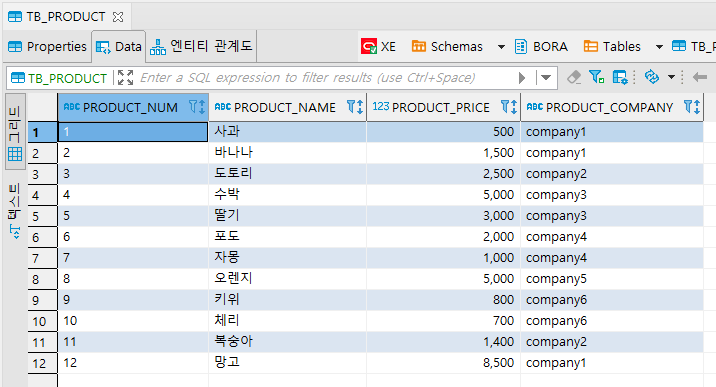Click the filter/sort icon on PRODUCT_PRICE
Viewport: 716px width, 387px height.
pyautogui.click(x=509, y=107)
